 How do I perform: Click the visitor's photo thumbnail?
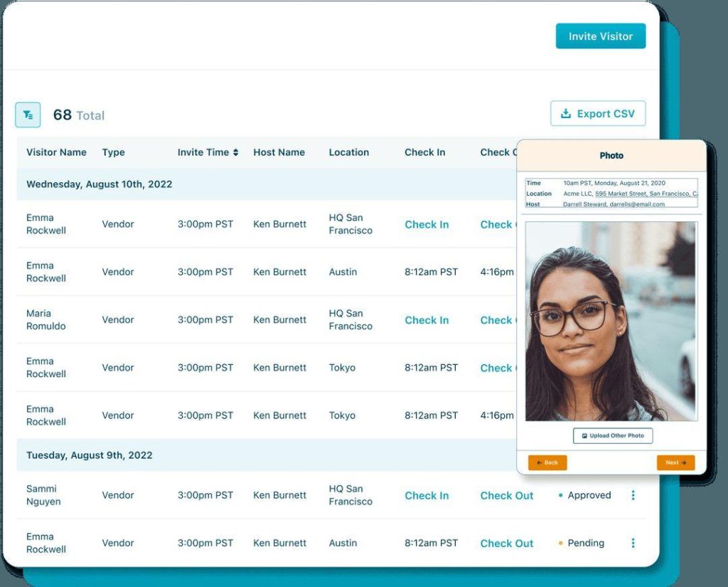point(612,320)
